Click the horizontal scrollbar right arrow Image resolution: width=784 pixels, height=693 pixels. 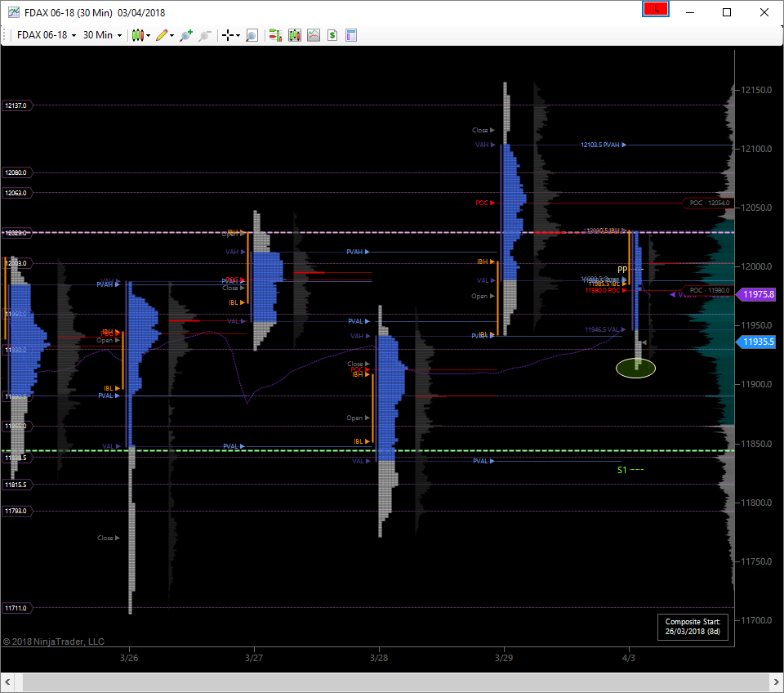coord(776,682)
